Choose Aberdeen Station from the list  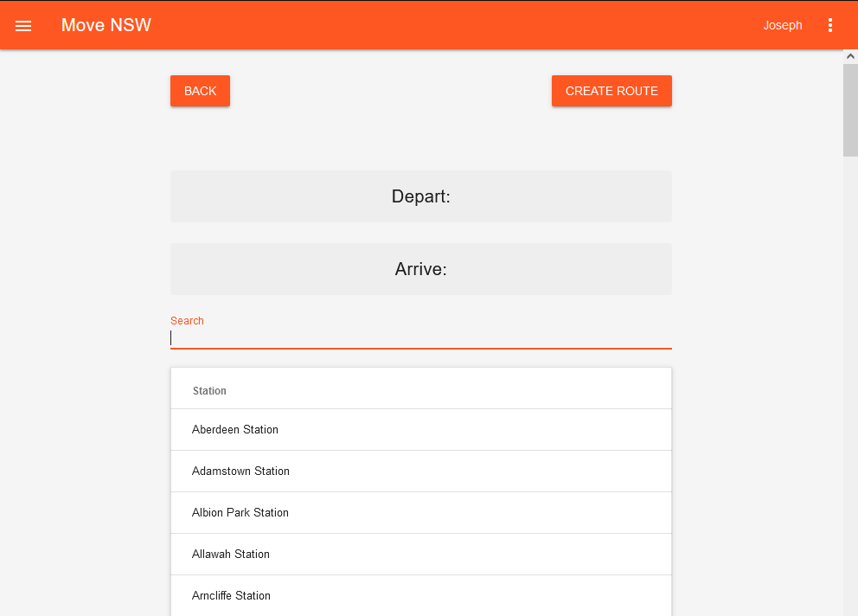[x=235, y=430]
